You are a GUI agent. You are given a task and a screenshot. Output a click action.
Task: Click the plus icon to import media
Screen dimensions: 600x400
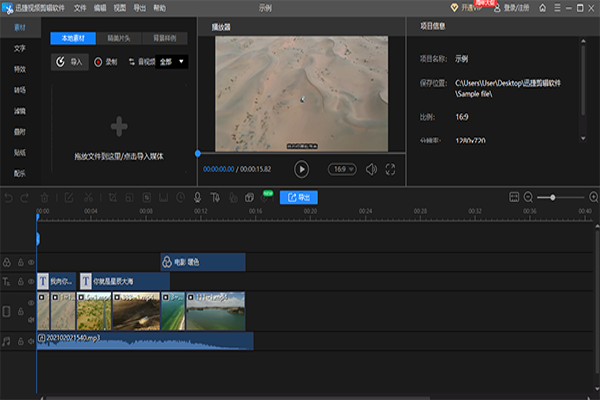[118, 126]
